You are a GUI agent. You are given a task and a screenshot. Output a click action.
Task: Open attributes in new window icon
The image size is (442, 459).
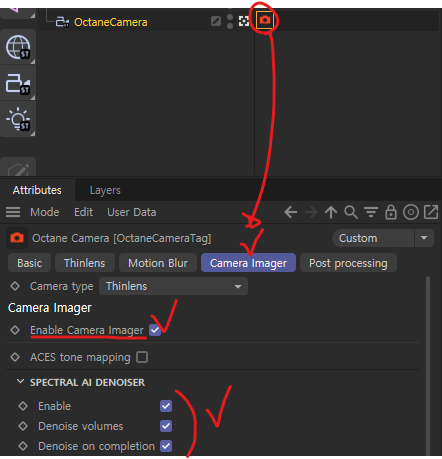[x=431, y=212]
